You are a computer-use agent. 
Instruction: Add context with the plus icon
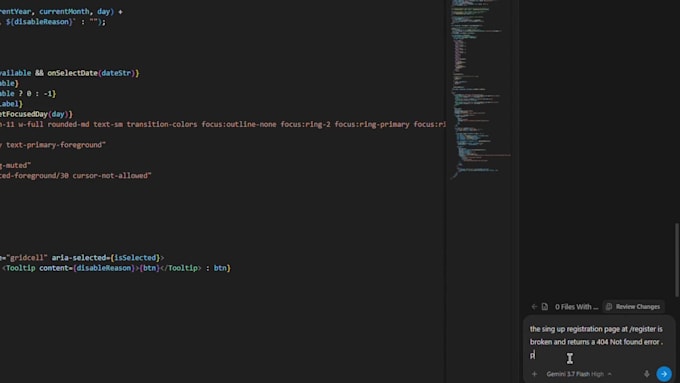point(534,373)
